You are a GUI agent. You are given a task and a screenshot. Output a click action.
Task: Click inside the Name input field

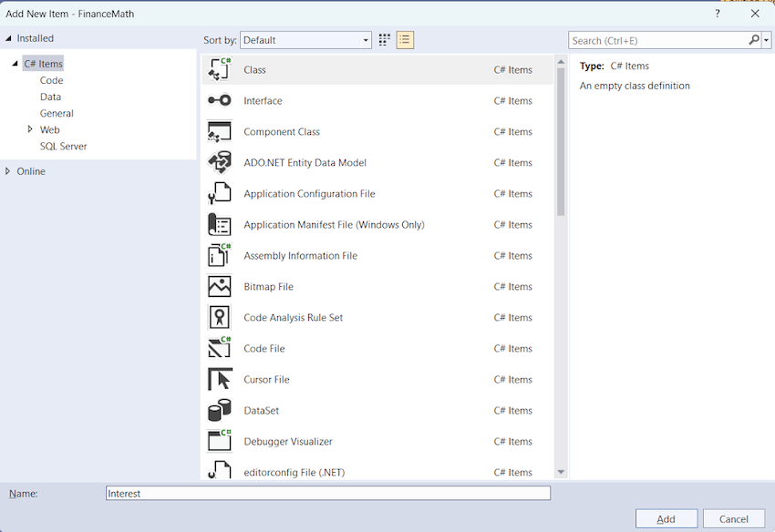326,492
